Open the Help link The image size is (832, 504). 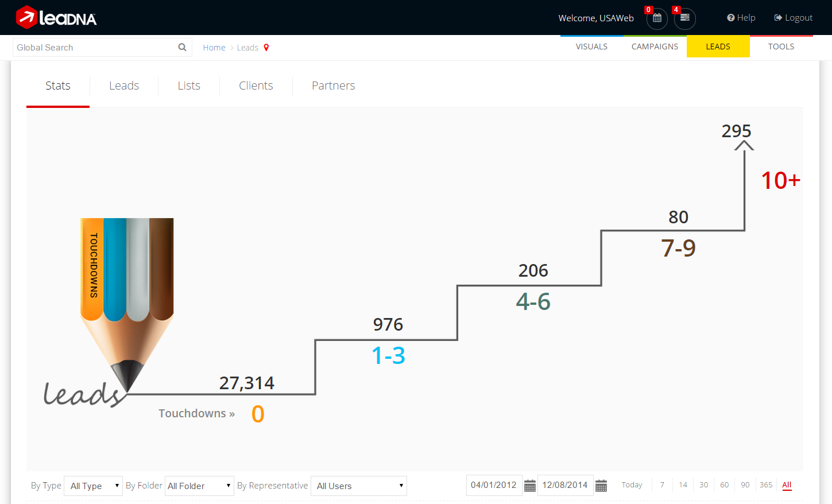741,18
